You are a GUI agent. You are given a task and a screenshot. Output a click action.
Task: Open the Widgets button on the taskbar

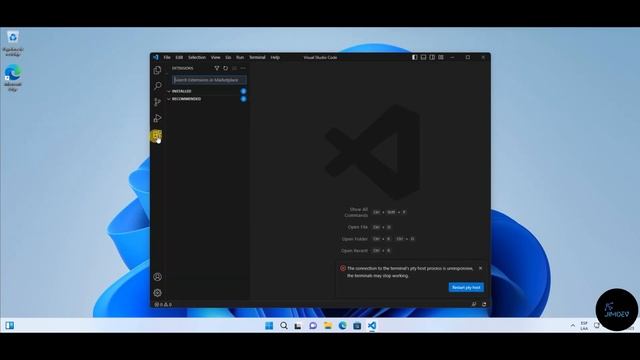(10, 325)
